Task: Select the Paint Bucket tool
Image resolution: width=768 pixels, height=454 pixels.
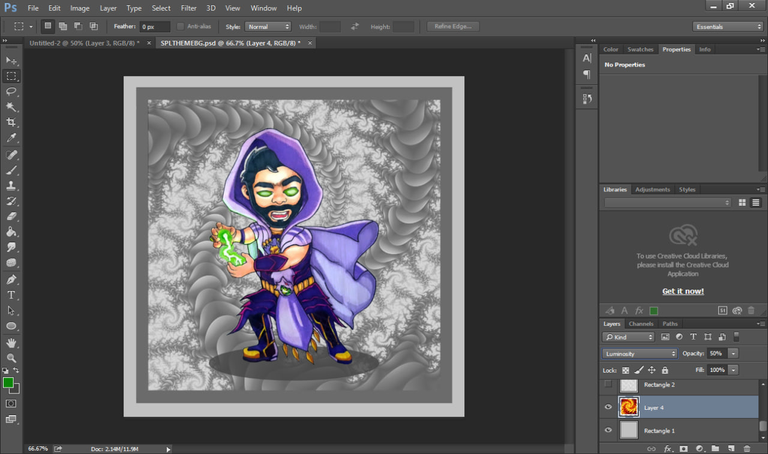Action: point(11,232)
